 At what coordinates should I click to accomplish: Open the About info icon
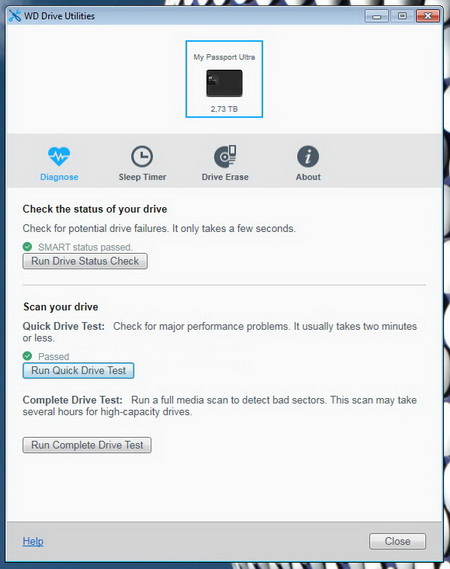coord(308,156)
